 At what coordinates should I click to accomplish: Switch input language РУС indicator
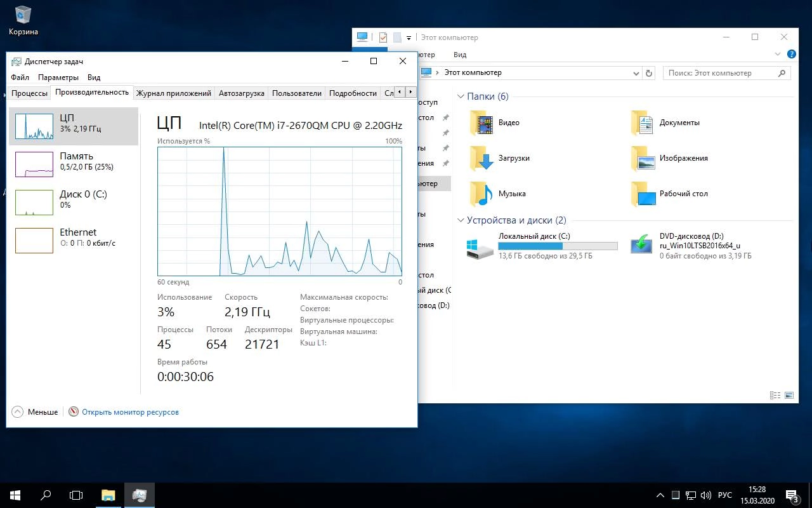[x=725, y=495]
